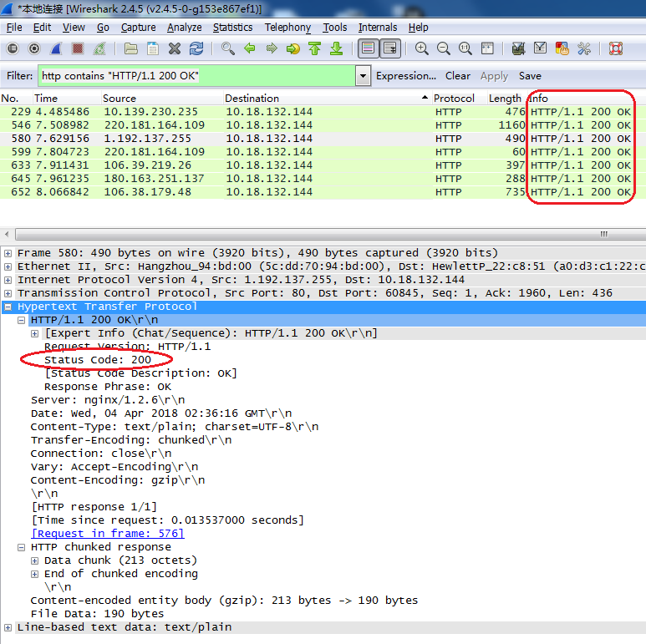Expand Internet Protocol Version 4 node

(x=8, y=280)
